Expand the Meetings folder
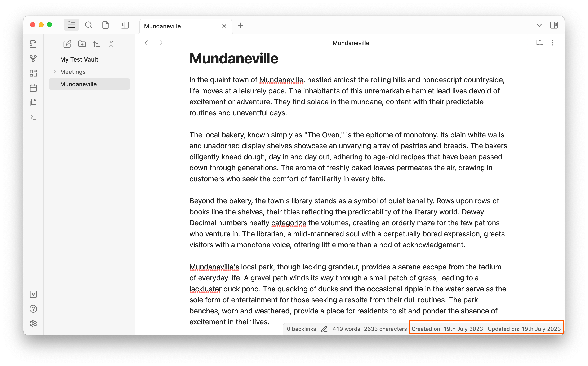The height and width of the screenshot is (366, 588). pos(55,72)
